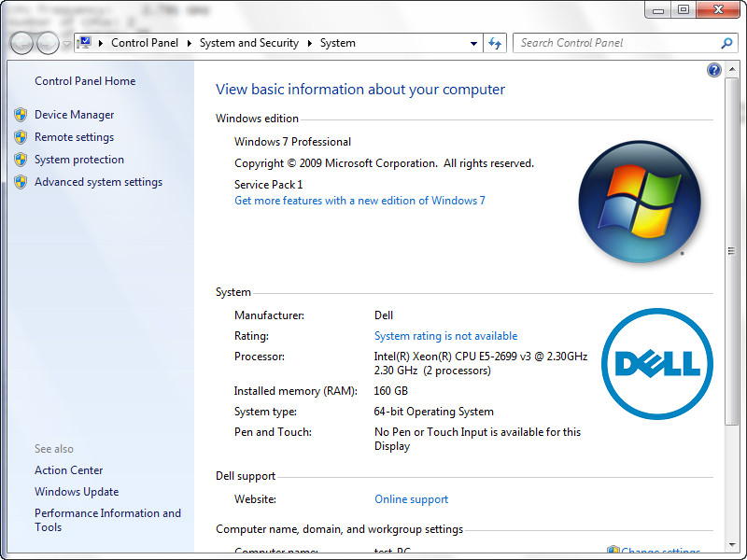Click the Windows 7 logo orb
This screenshot has width=747, height=560.
pyautogui.click(x=640, y=202)
